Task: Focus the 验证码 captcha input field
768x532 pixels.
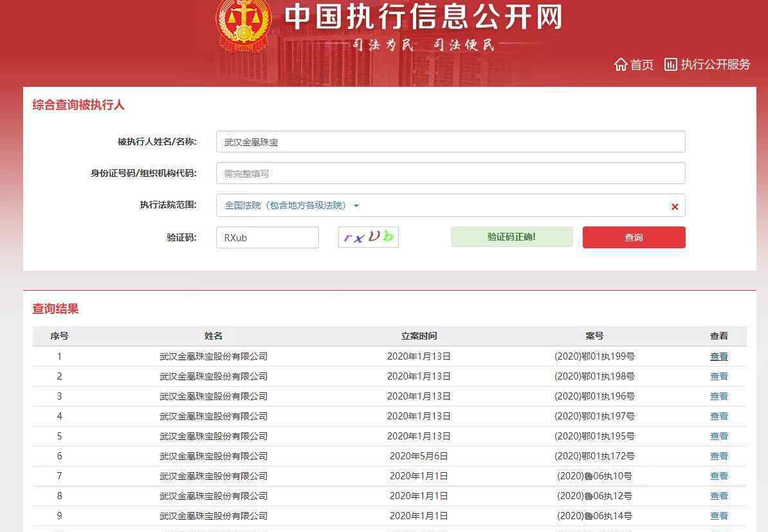Action: [268, 237]
